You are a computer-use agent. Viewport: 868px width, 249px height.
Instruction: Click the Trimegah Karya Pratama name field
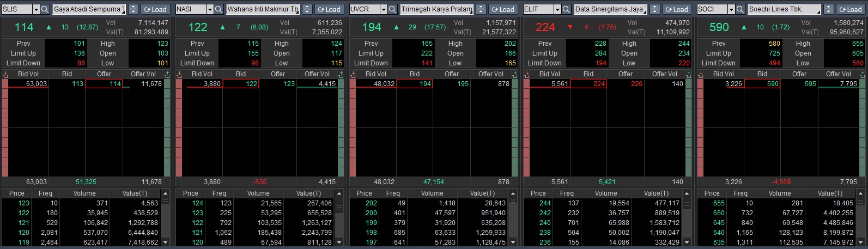436,9
